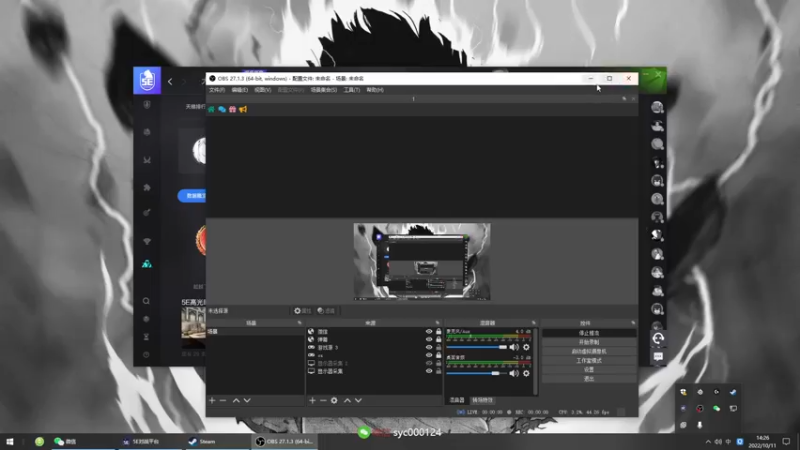Start the virtual camera in Controls
Screen dimensions: 800x450
589,352
